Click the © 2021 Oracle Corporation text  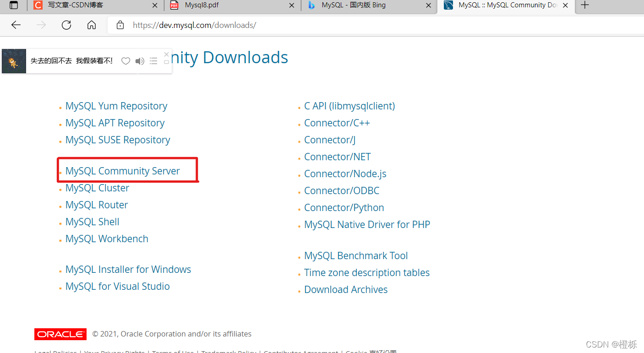pyautogui.click(x=172, y=334)
